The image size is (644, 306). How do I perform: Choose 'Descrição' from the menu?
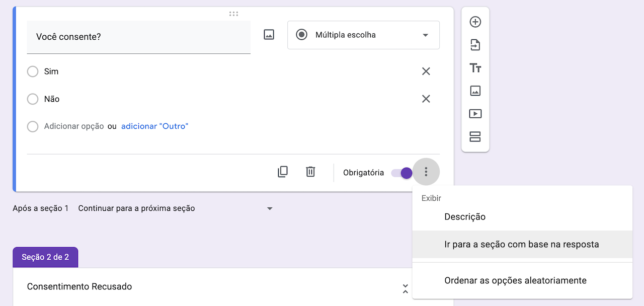pyautogui.click(x=465, y=217)
